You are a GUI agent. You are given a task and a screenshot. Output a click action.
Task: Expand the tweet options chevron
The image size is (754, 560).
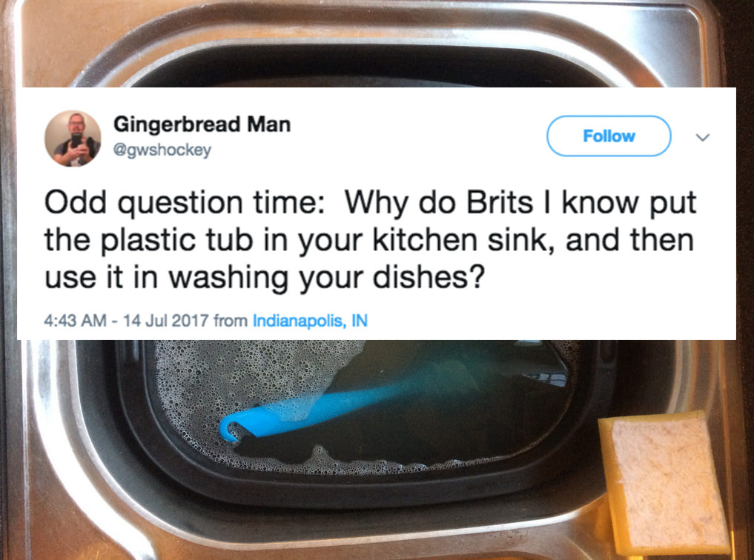point(703,137)
